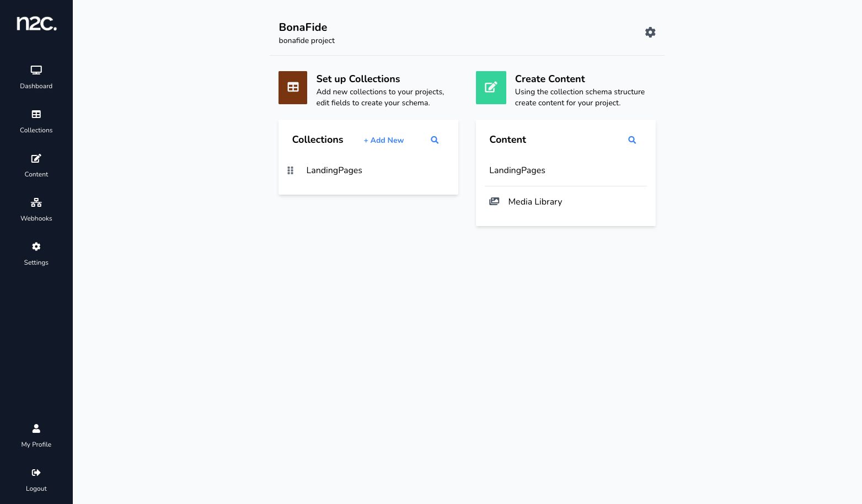Search collections with the magnifier icon
The width and height of the screenshot is (862, 504).
435,140
